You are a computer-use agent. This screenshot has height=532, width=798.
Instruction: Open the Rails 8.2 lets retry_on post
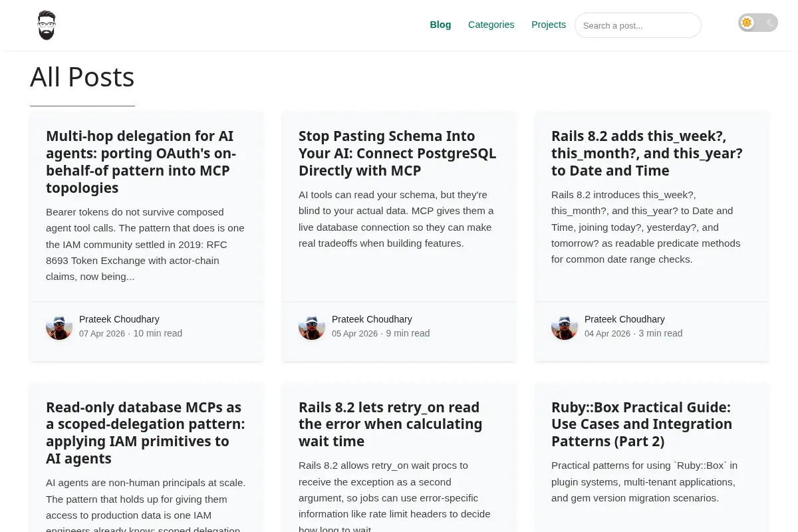tap(389, 424)
